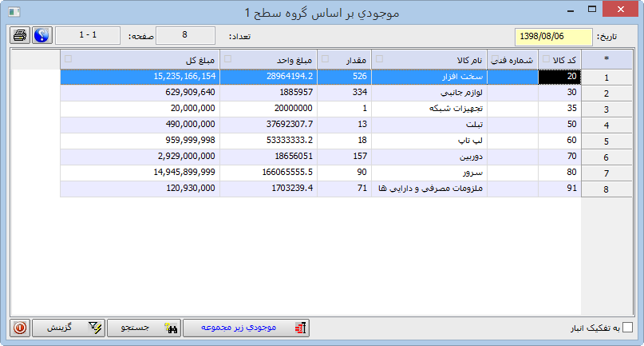Screen dimensions: 644x346
Task: Select row number 5 header
Action: coord(606,141)
